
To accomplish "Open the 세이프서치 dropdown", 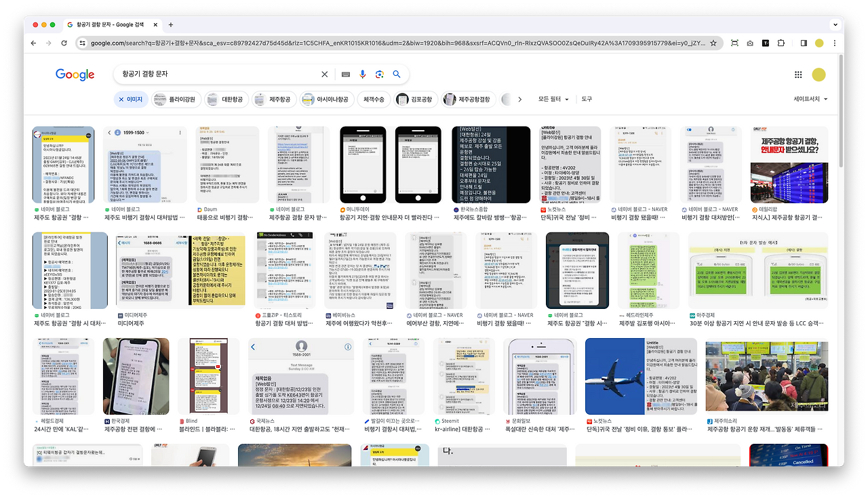I will point(810,99).
